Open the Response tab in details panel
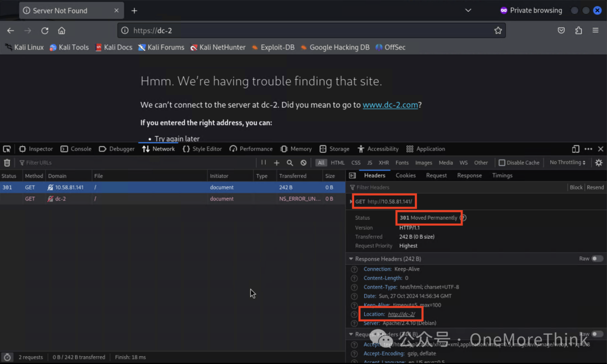Viewport: 607px width, 364px height. pyautogui.click(x=469, y=176)
